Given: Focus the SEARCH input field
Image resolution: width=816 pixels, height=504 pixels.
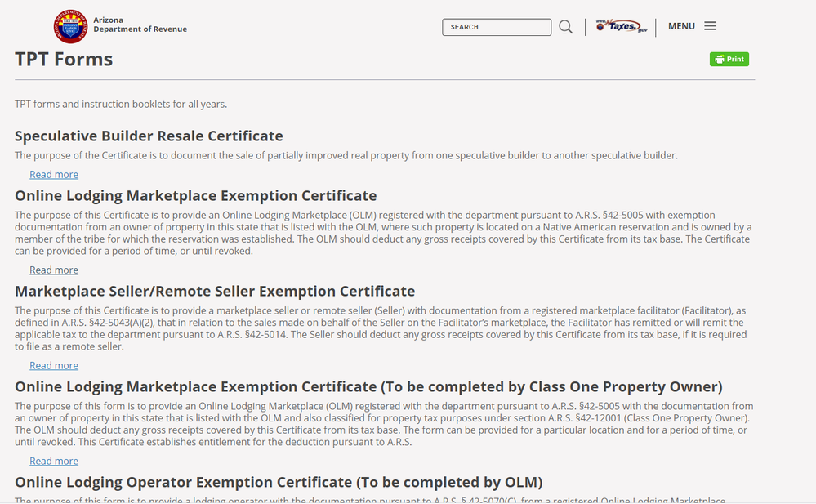Looking at the screenshot, I should point(496,27).
